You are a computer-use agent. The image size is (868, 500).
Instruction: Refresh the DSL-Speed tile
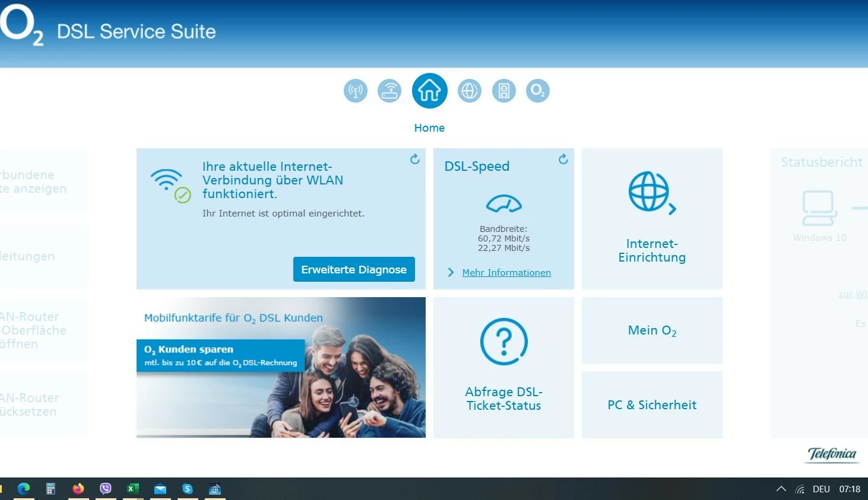[563, 159]
